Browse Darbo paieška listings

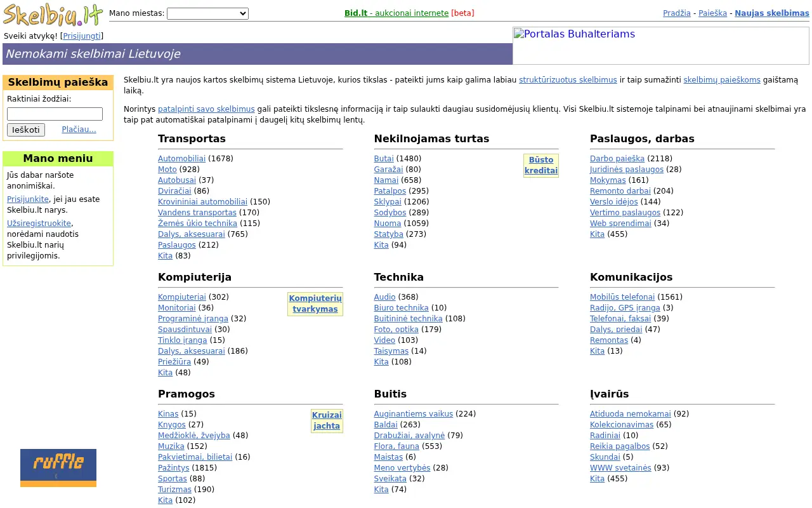coord(617,159)
